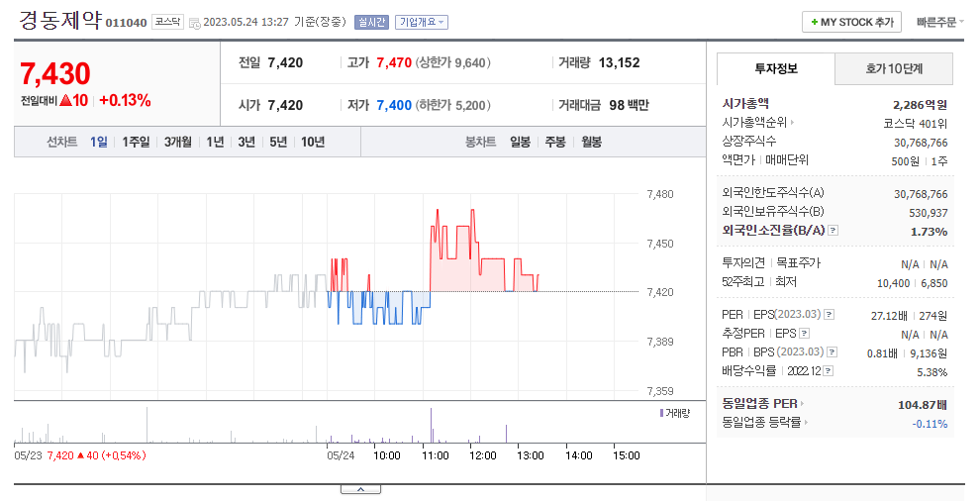This screenshot has height=501, width=980.
Task: Click the MY STOCK 추가 button
Action: click(x=852, y=22)
